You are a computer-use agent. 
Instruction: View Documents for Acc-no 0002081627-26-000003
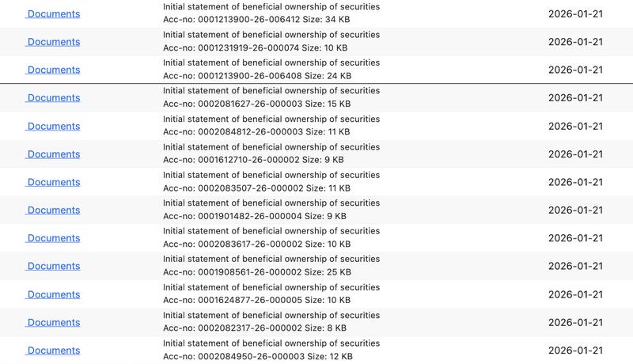point(53,98)
